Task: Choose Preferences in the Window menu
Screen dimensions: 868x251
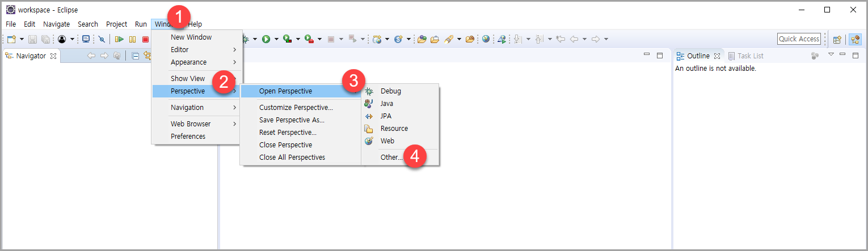Action: pyautogui.click(x=197, y=137)
